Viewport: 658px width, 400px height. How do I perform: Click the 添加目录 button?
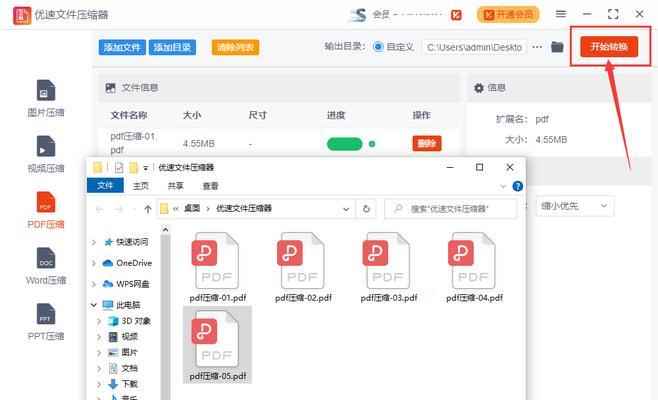(172, 47)
